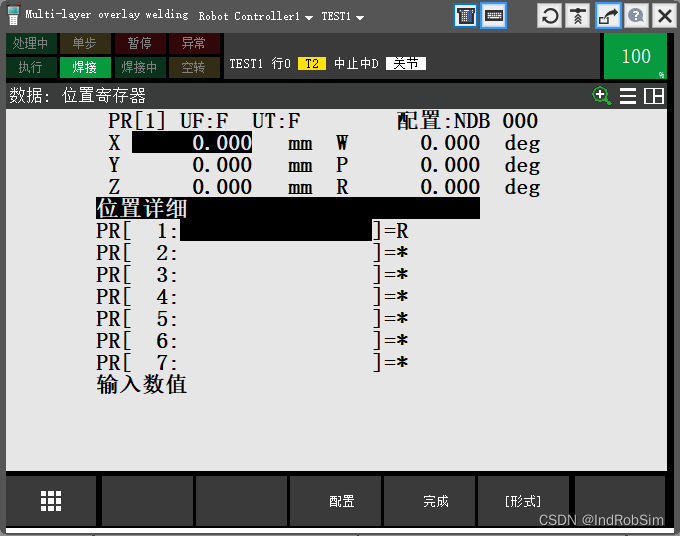Click the 执行 status indicator
680x536 pixels.
pyautogui.click(x=31, y=67)
